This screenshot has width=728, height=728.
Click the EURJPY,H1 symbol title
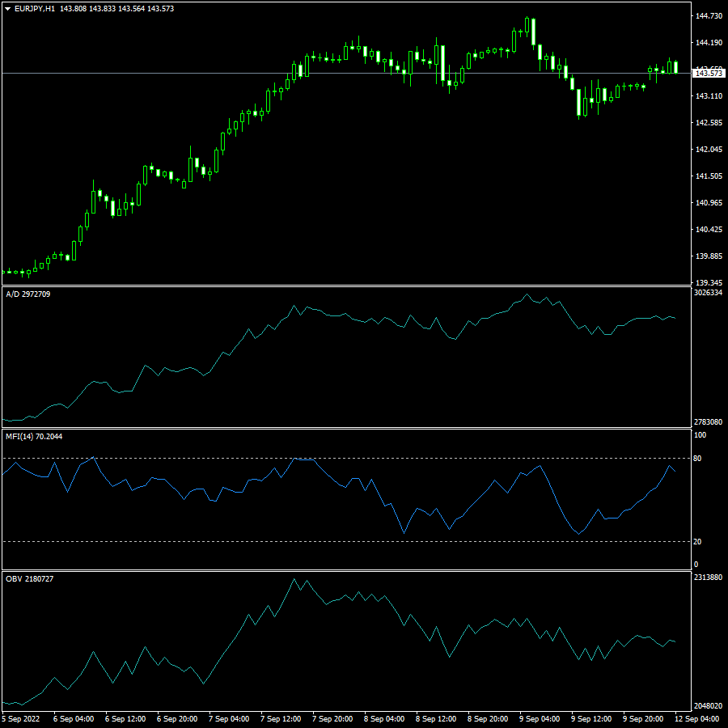pos(36,8)
